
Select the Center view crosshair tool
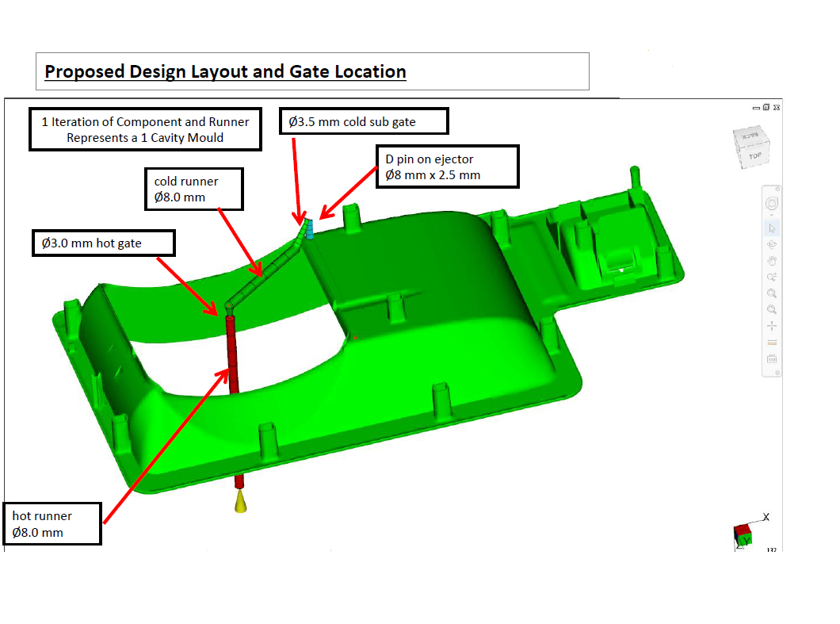point(772,325)
